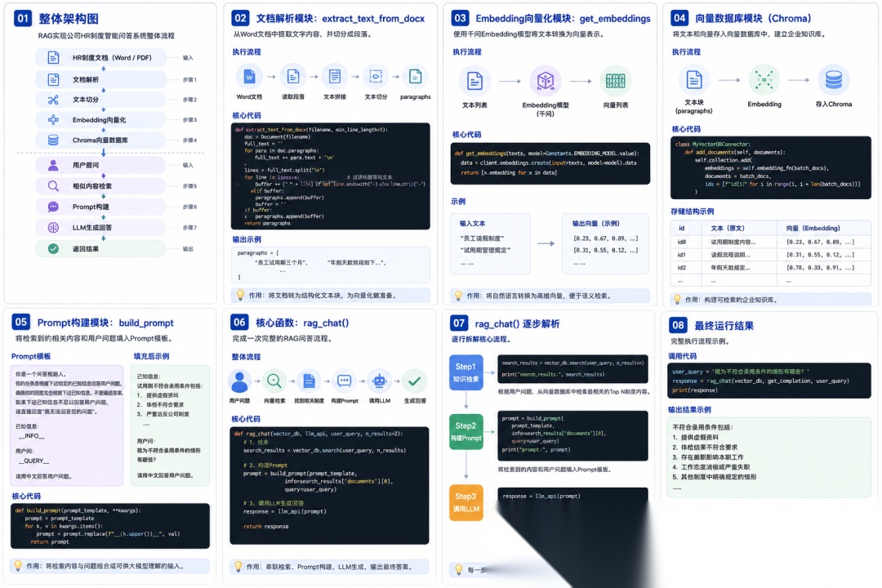Click the 文本拼接 icon
This screenshot has height=588, width=882.
tap(335, 77)
